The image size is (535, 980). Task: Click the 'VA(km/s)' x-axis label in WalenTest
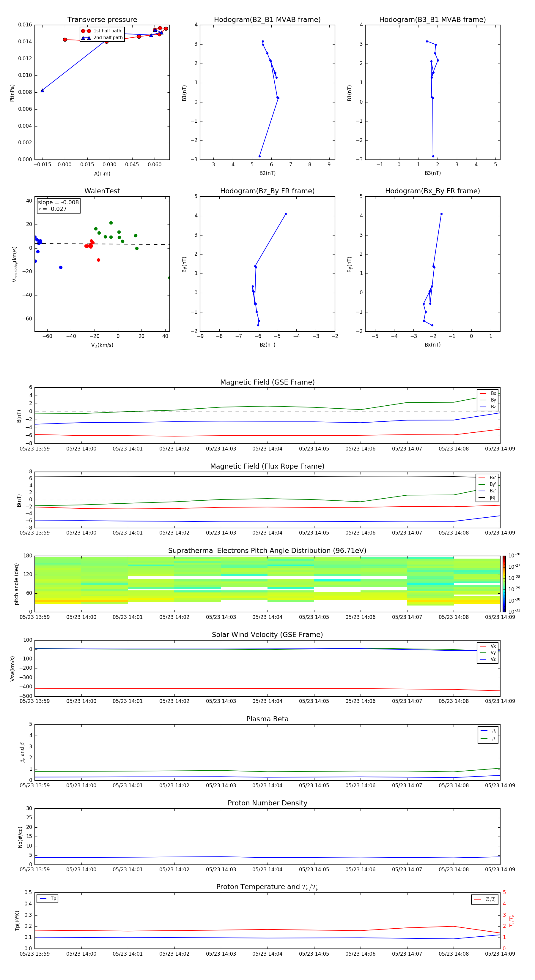(x=102, y=345)
